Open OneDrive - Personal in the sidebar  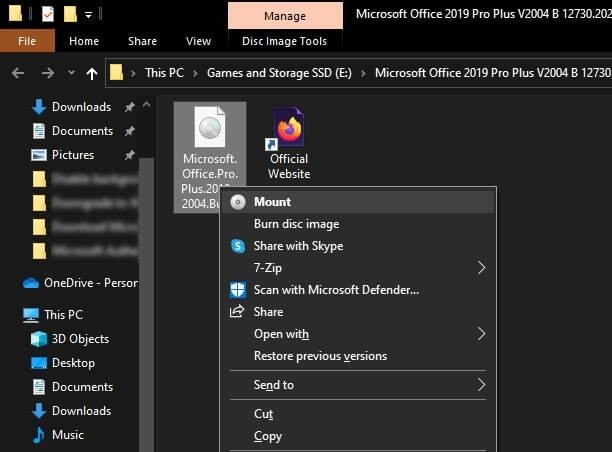pyautogui.click(x=80, y=283)
